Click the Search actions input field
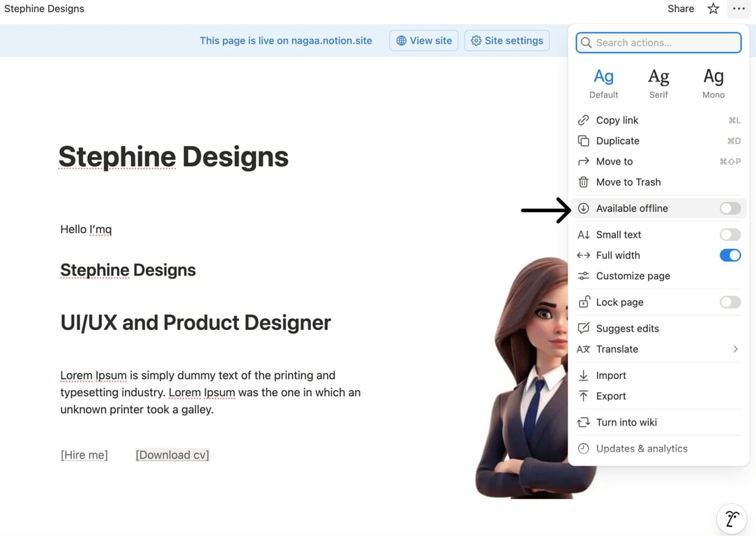 (658, 43)
